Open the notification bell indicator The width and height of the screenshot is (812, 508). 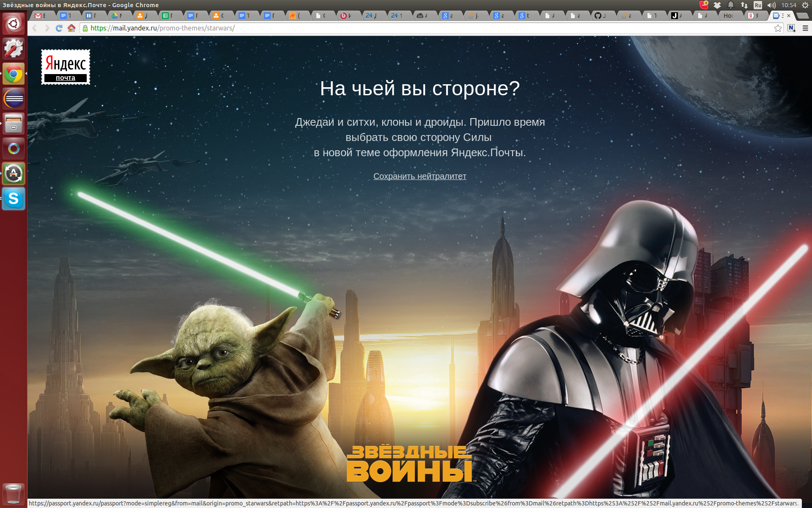(x=731, y=5)
